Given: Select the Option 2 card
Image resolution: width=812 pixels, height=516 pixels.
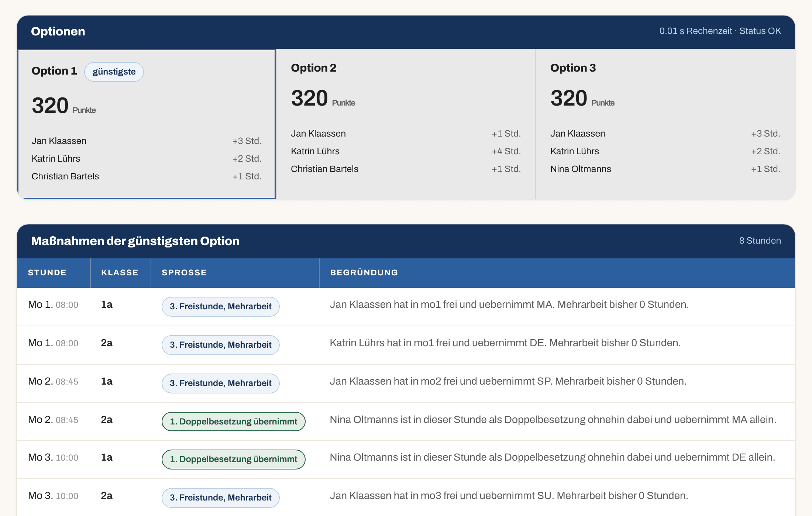Looking at the screenshot, I should pyautogui.click(x=406, y=124).
